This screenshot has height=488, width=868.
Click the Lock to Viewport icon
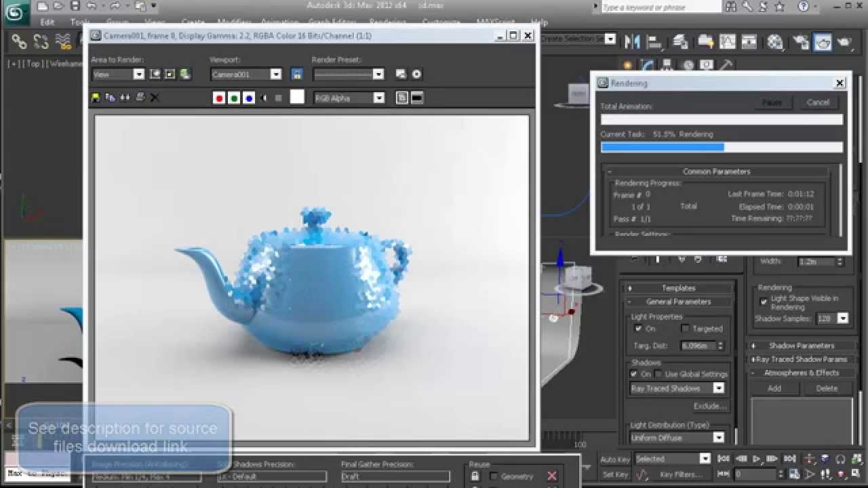point(296,74)
